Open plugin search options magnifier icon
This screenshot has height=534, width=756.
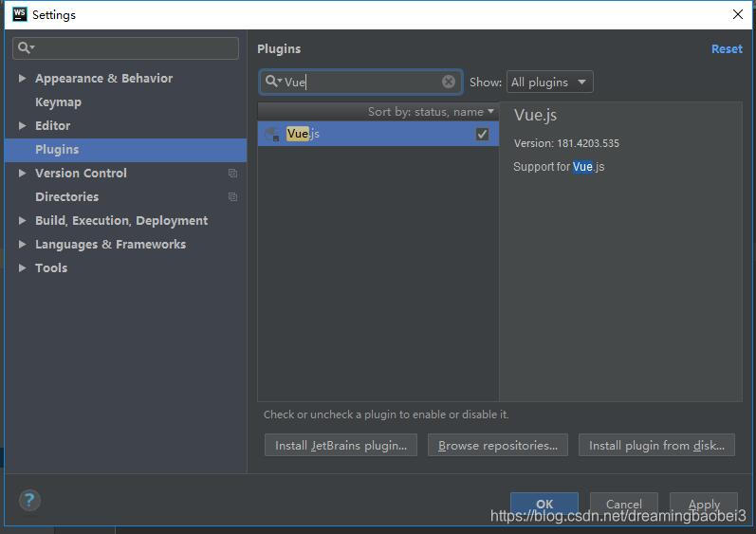273,82
